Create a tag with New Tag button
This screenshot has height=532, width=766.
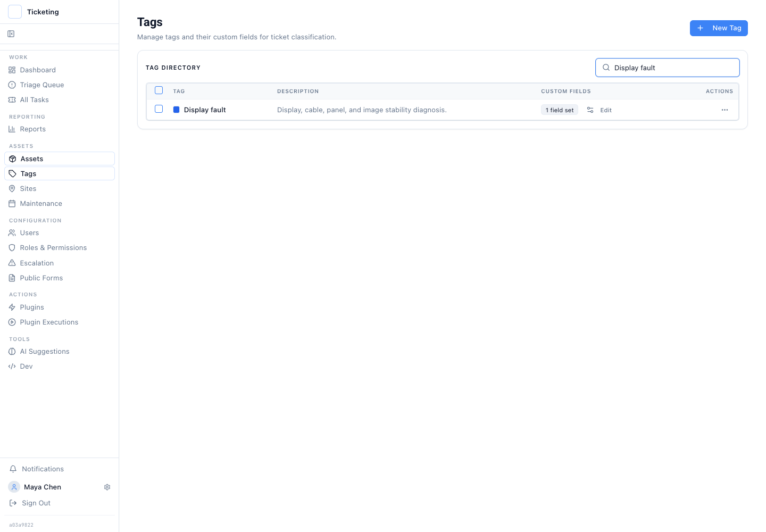pos(719,28)
